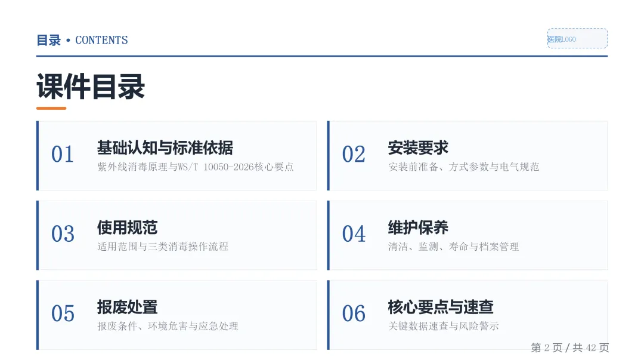
Task: Click the 医院LOGO placeholder box
Action: pyautogui.click(x=577, y=39)
